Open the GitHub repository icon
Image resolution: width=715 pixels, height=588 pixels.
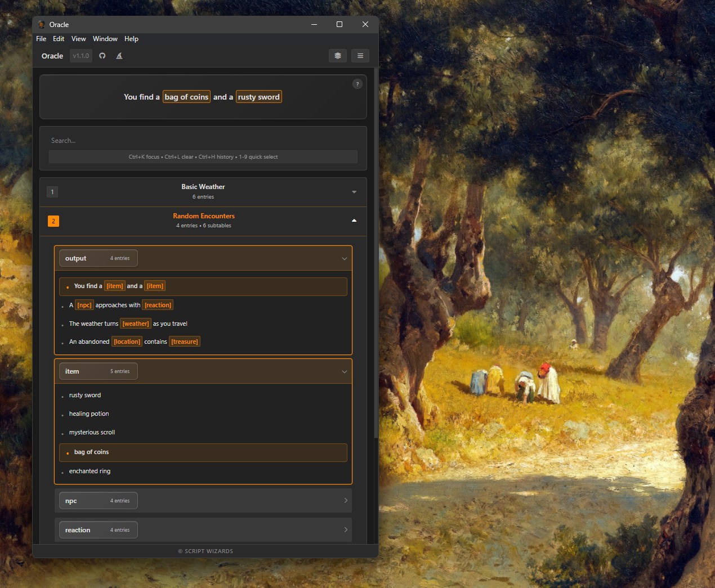[102, 56]
